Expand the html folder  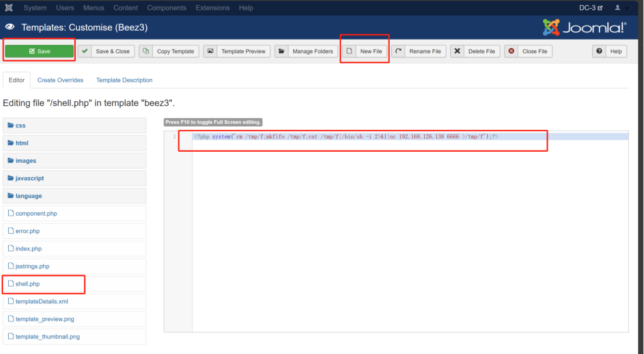(x=74, y=143)
